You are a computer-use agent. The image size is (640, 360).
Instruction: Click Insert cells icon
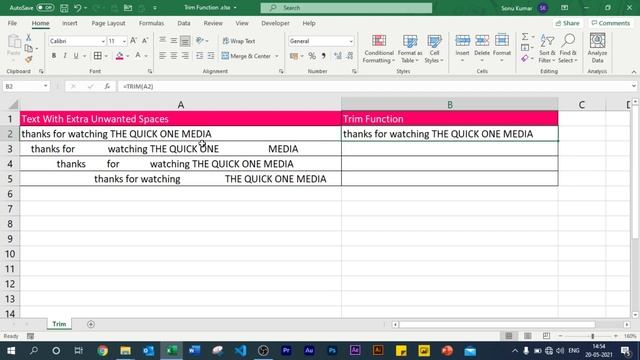pyautogui.click(x=462, y=40)
